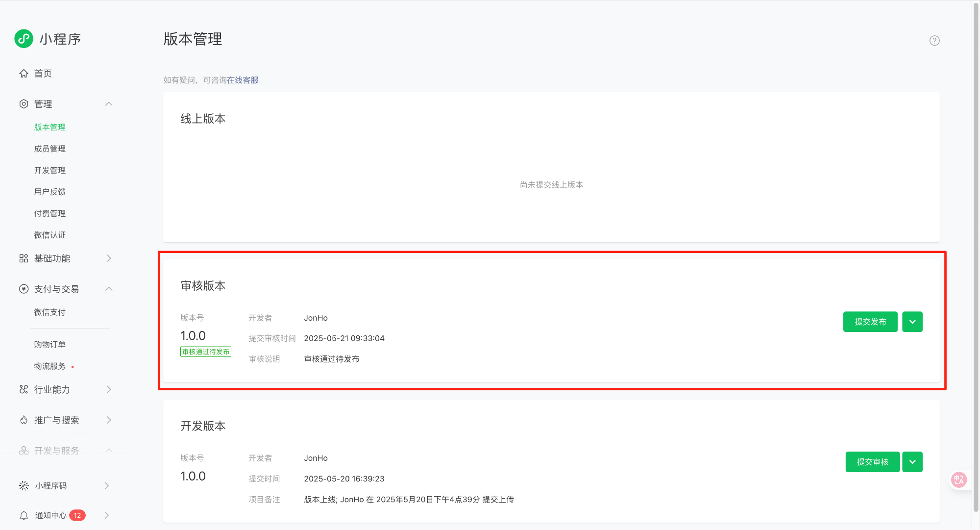The width and height of the screenshot is (980, 530).
Task: Click the 尚未提交线上版本 placeholder text
Action: coord(551,185)
